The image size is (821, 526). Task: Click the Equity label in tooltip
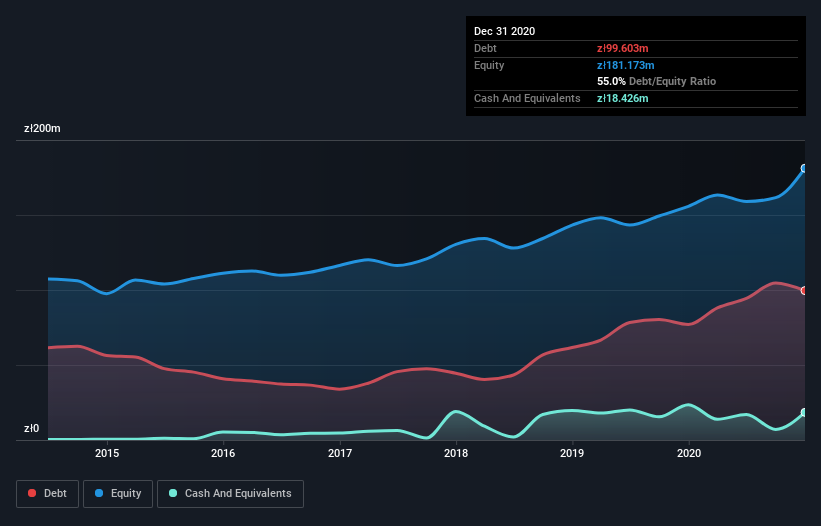coord(489,65)
